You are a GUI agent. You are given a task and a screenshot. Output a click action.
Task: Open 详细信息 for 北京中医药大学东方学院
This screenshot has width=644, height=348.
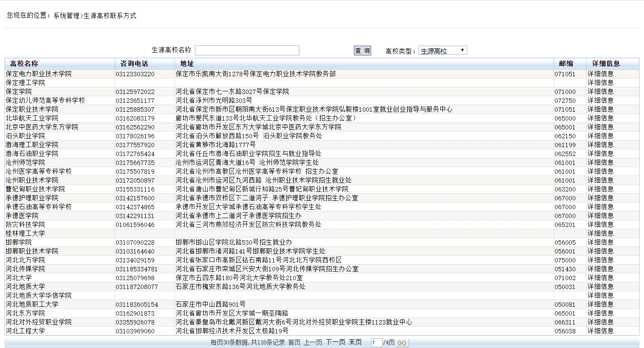601,127
